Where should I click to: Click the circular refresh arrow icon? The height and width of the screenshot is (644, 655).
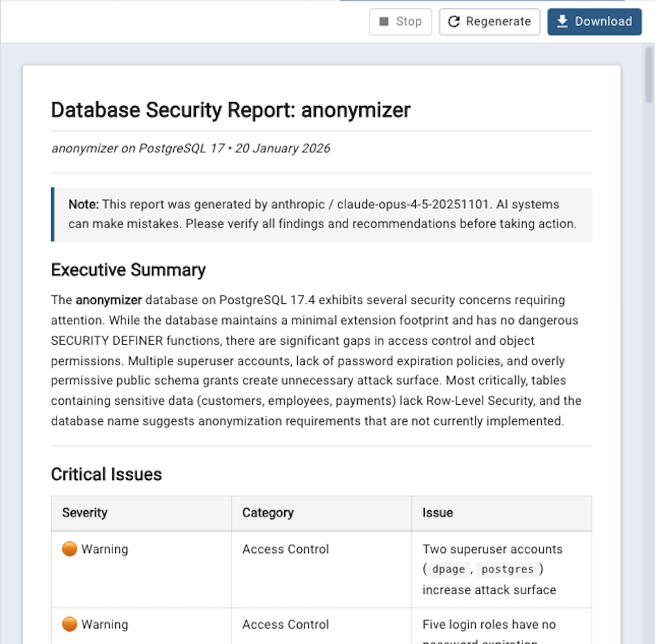tap(454, 21)
